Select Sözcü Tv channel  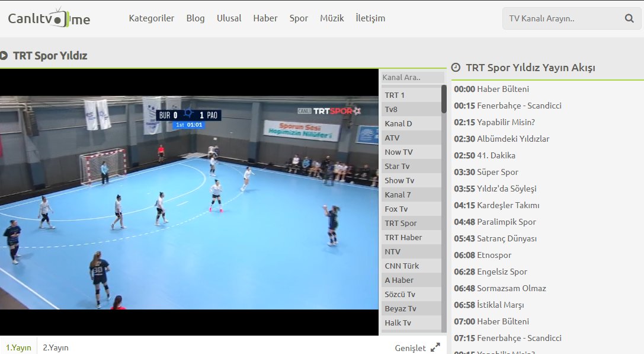[411, 294]
